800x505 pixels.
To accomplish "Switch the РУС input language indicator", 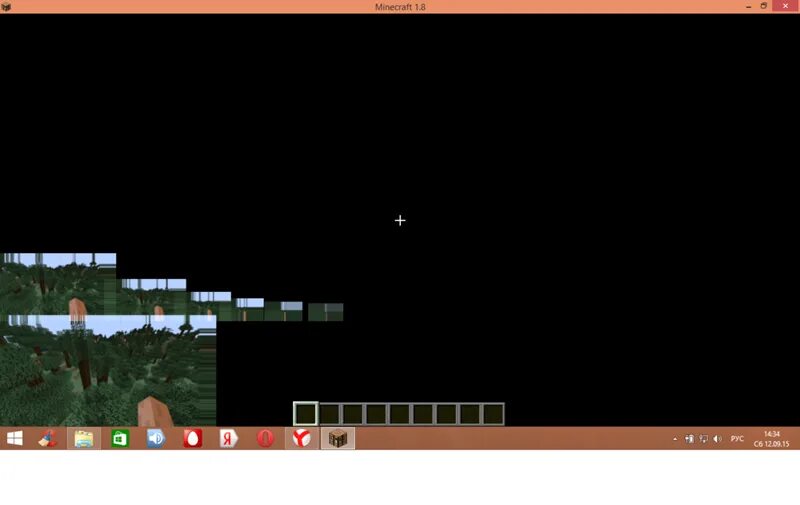I will click(x=737, y=439).
